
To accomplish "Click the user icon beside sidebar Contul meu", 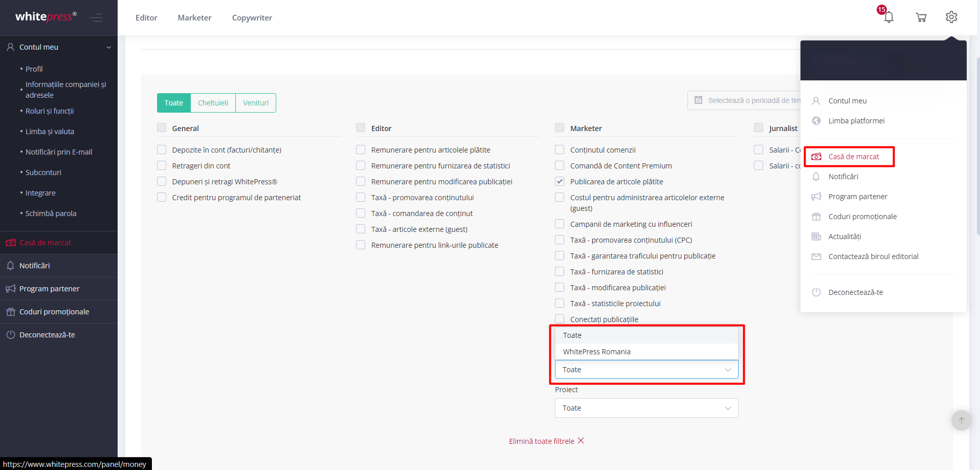I will tap(10, 47).
